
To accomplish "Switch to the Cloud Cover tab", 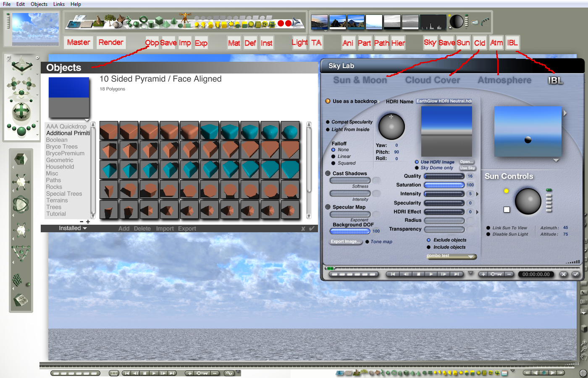I will (x=433, y=80).
